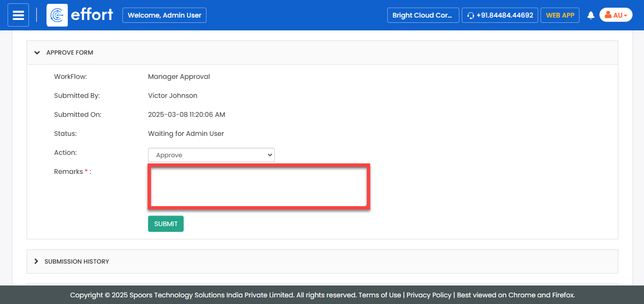Click the effort logo icon

pos(57,15)
